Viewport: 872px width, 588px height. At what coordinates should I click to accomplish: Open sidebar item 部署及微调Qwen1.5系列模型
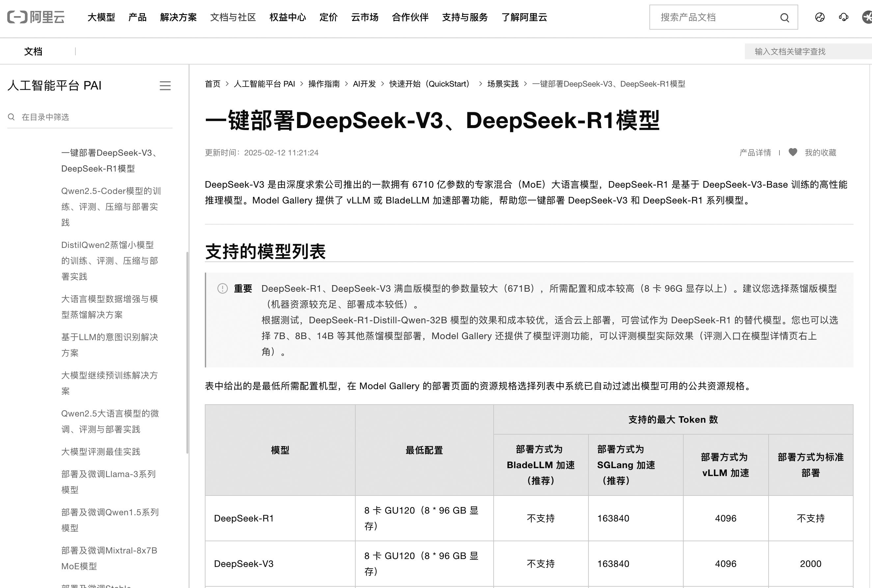(x=110, y=520)
